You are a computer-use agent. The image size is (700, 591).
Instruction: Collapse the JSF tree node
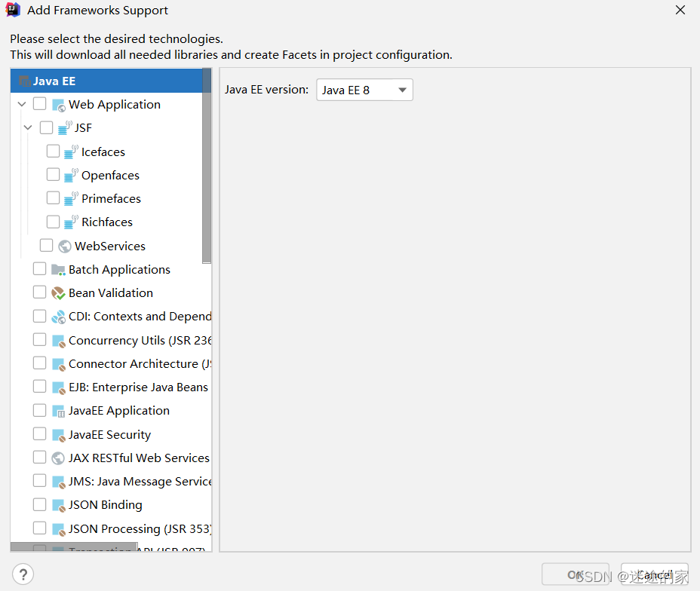coord(28,128)
